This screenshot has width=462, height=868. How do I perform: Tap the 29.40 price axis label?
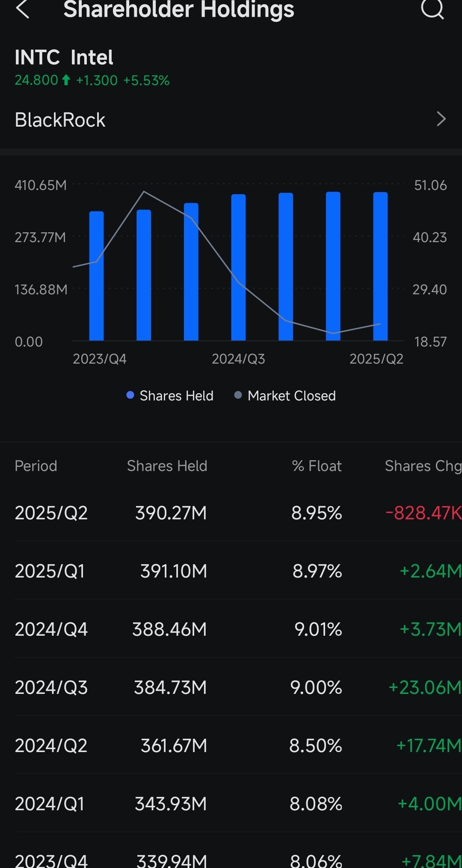pyautogui.click(x=430, y=290)
